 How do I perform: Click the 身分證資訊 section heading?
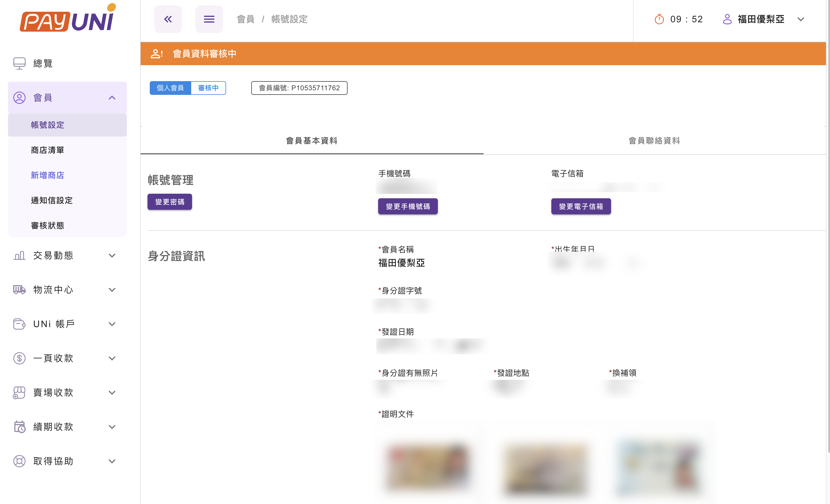[x=176, y=256]
